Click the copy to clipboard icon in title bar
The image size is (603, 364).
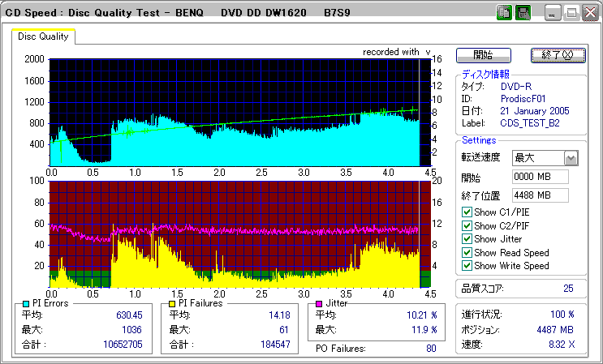tap(503, 13)
